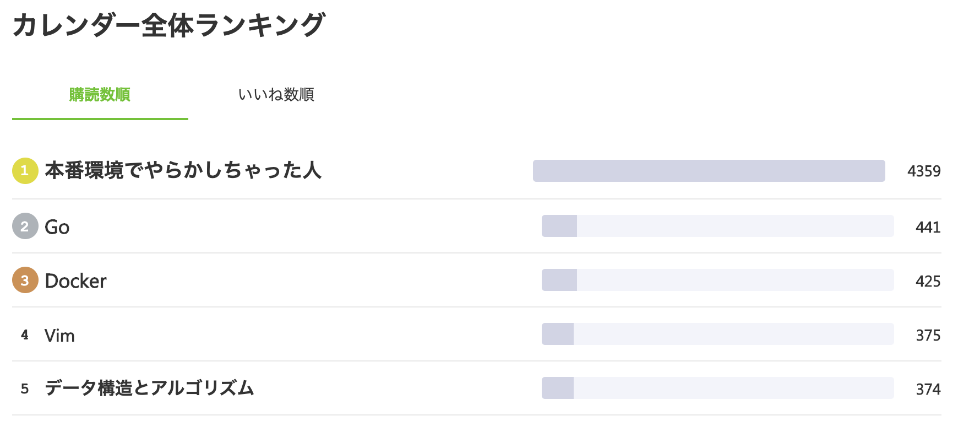Open the 本番環境でやらかしちゃった人 calendar
The image size is (980, 421).
[183, 171]
